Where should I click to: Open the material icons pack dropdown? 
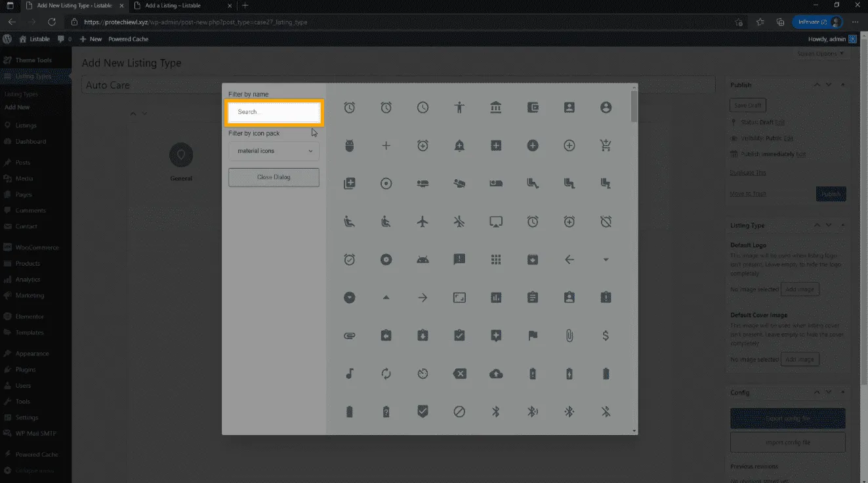click(274, 151)
